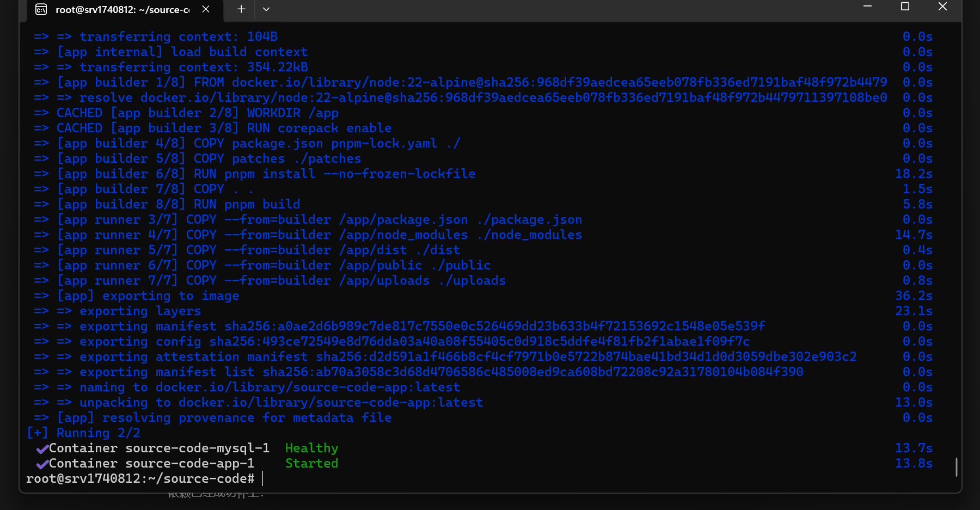Click the 'Healthy' status text
Viewport: 980px width, 510px height.
[312, 448]
